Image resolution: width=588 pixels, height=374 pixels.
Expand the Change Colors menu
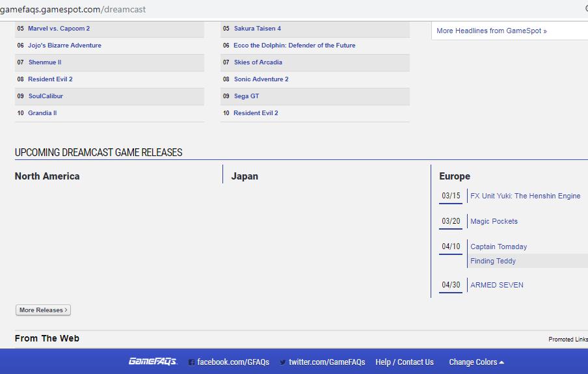pyautogui.click(x=476, y=362)
